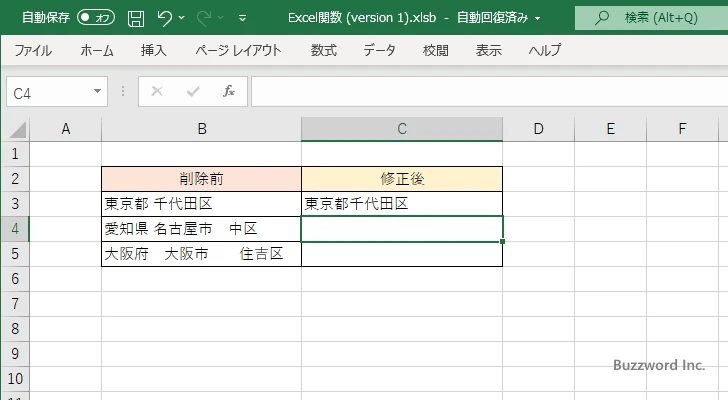Select column C header
Image resolution: width=728 pixels, height=400 pixels.
pos(401,128)
